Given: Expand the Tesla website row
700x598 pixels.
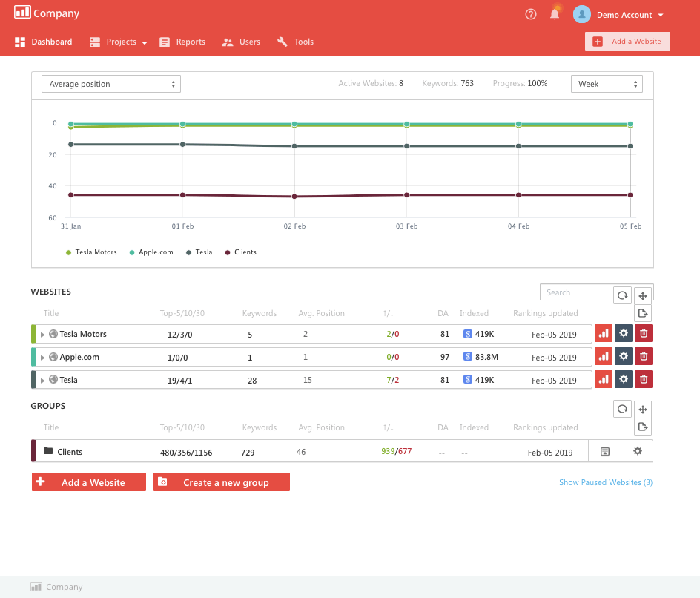Looking at the screenshot, I should click(x=42, y=381).
